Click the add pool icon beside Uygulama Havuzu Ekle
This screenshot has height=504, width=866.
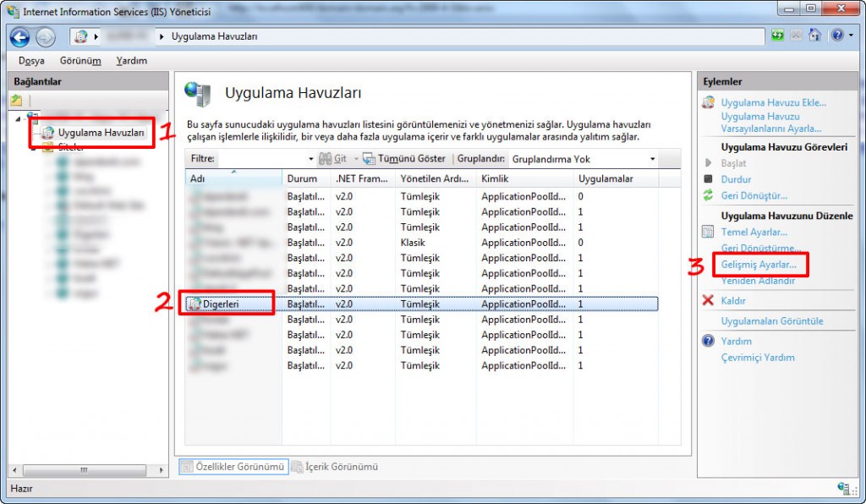click(708, 102)
